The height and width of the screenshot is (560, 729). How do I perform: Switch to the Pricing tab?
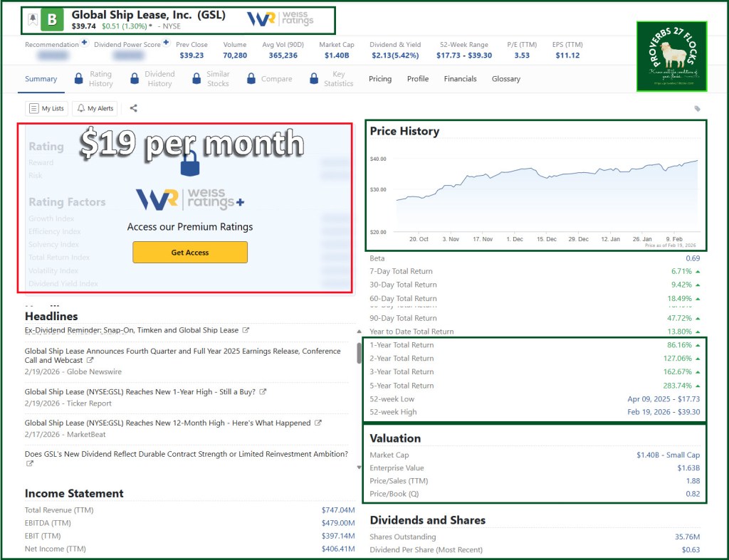click(380, 79)
